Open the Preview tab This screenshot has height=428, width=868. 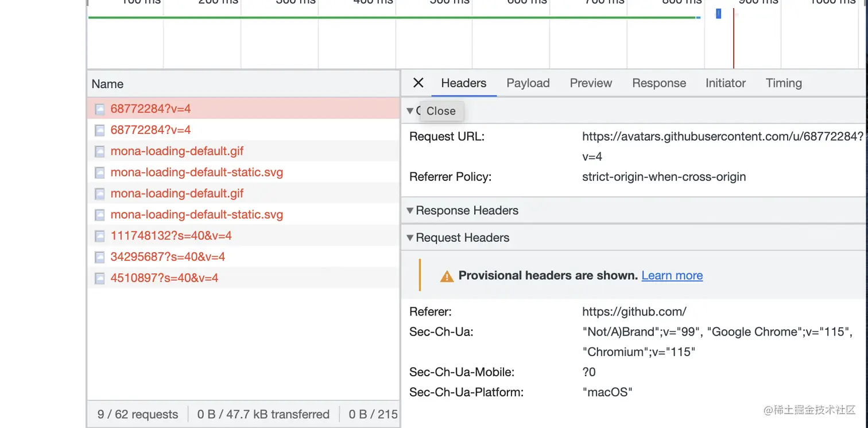click(x=591, y=83)
